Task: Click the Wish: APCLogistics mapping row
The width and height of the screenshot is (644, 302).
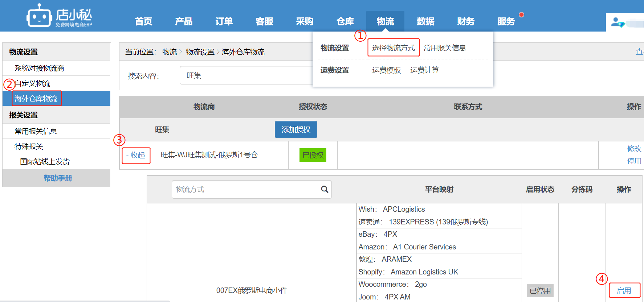Action: point(439,209)
